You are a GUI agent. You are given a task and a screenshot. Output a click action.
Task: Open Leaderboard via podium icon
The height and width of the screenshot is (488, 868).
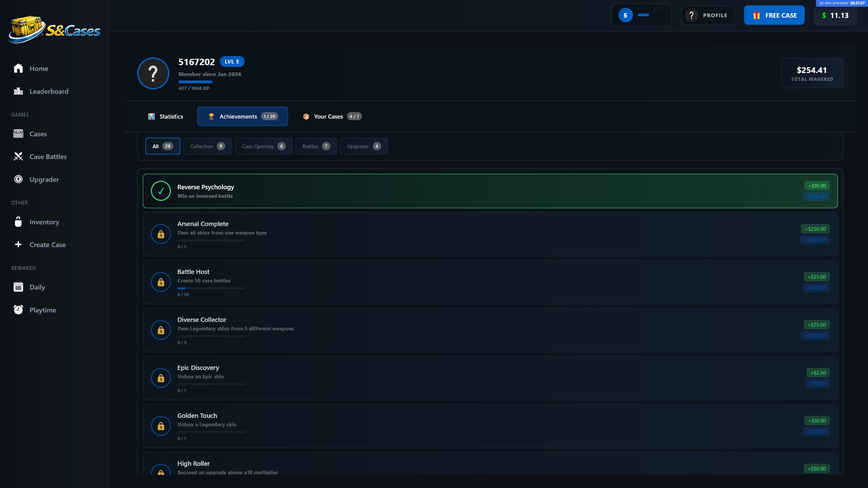[x=18, y=91]
